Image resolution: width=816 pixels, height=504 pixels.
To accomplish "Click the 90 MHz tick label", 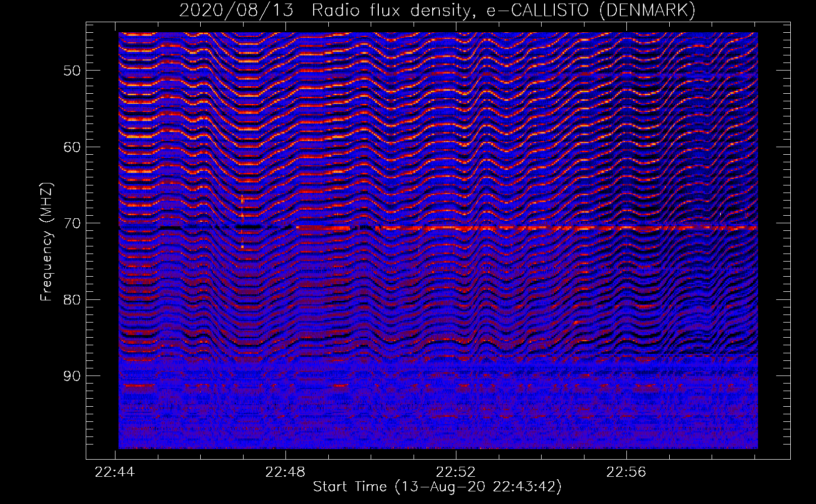I will (72, 376).
